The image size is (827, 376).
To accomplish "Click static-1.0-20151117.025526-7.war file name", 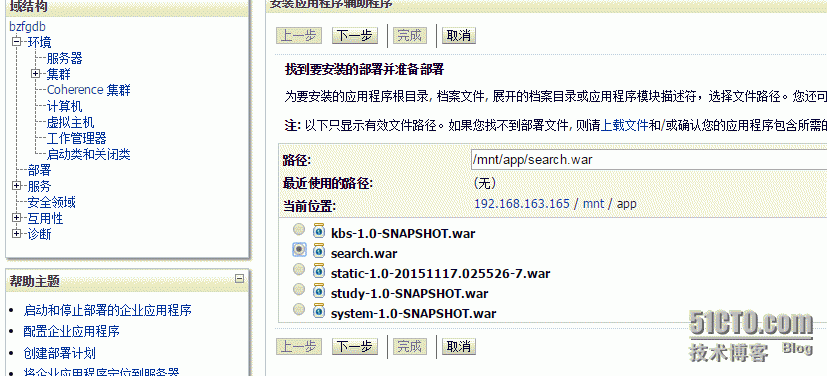I will 440,274.
